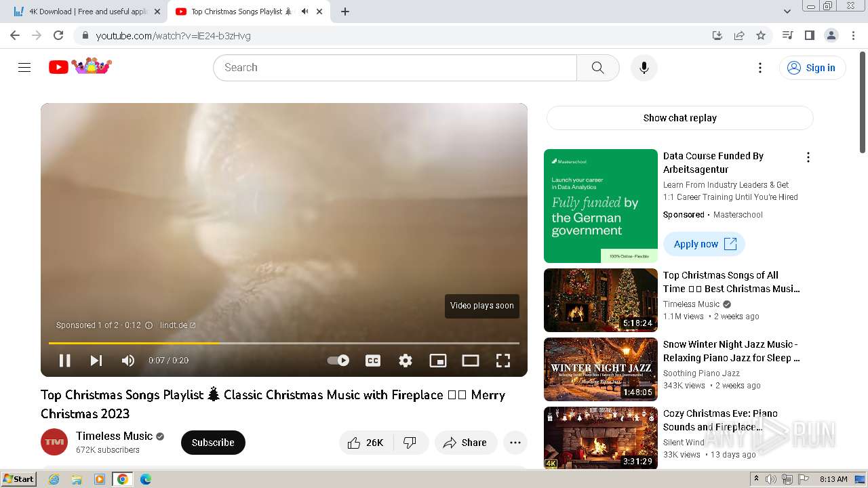Open Masterschool ad thumbnail
Image resolution: width=868 pixels, height=488 pixels.
601,206
